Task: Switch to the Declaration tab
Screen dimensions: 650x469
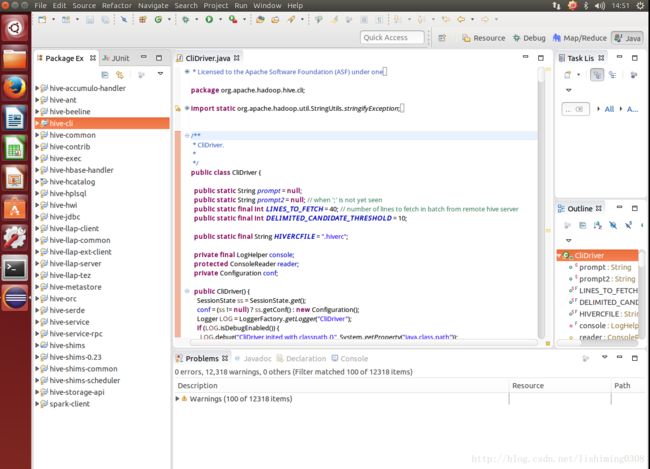Action: point(301,359)
